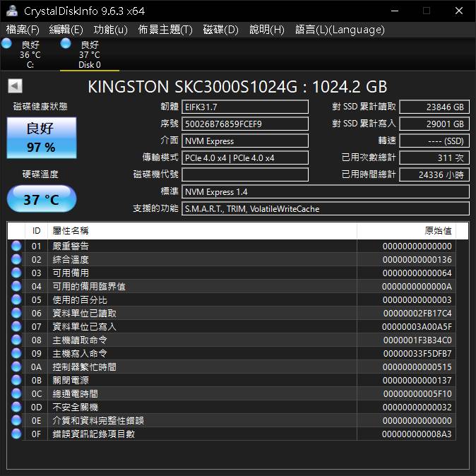Screen dimensions: 476x476
Task: Click the blue health orb beside Disk 0
Action: (66, 43)
